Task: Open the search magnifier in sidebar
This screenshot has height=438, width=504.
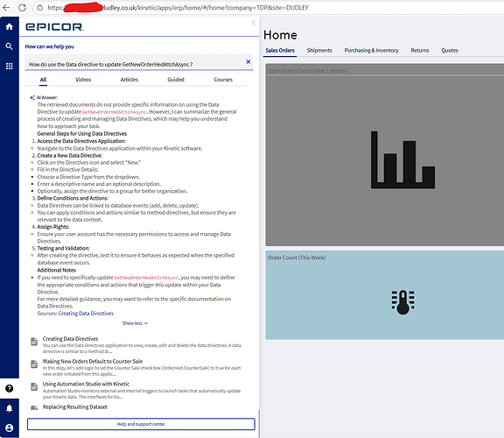Action: pyautogui.click(x=10, y=46)
